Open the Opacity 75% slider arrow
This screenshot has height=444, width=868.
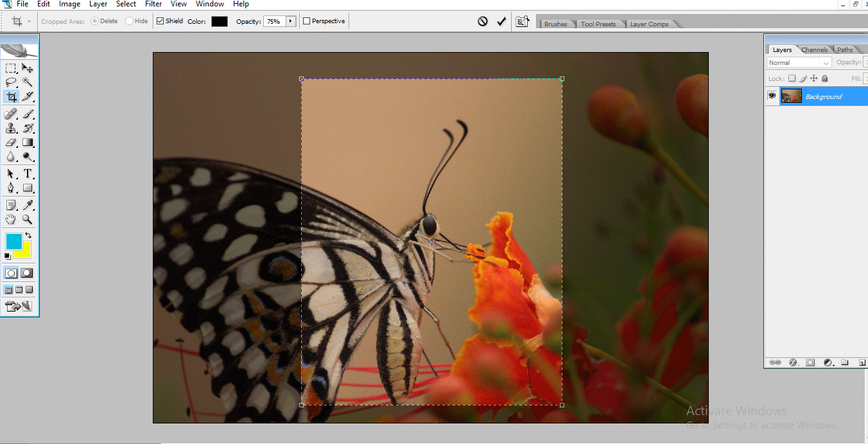290,21
